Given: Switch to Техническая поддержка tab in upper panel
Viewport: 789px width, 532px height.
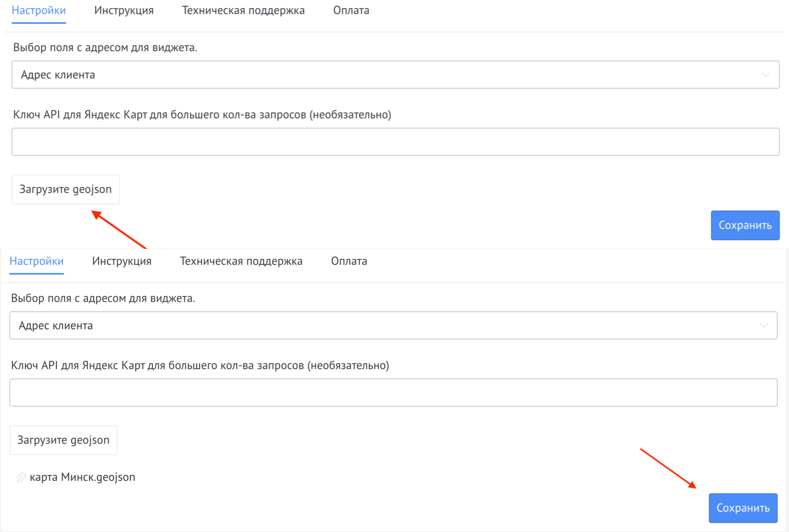Looking at the screenshot, I should [243, 10].
